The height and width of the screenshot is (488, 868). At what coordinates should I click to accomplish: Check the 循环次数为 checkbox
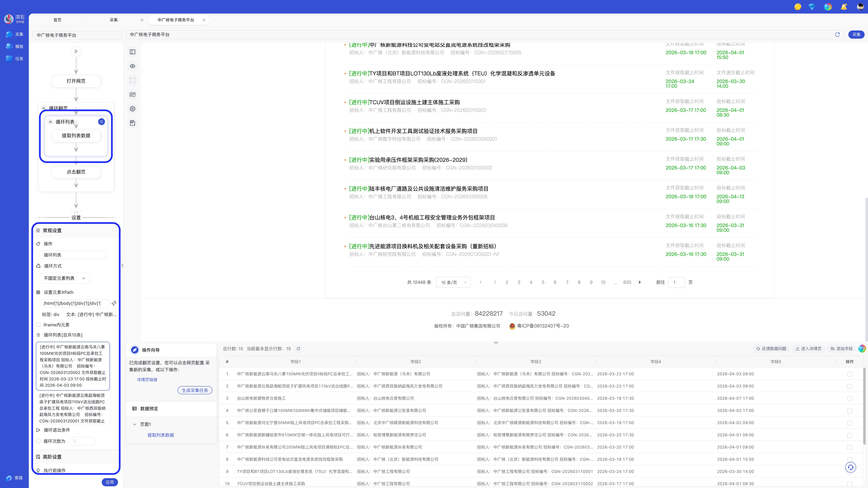(38, 441)
